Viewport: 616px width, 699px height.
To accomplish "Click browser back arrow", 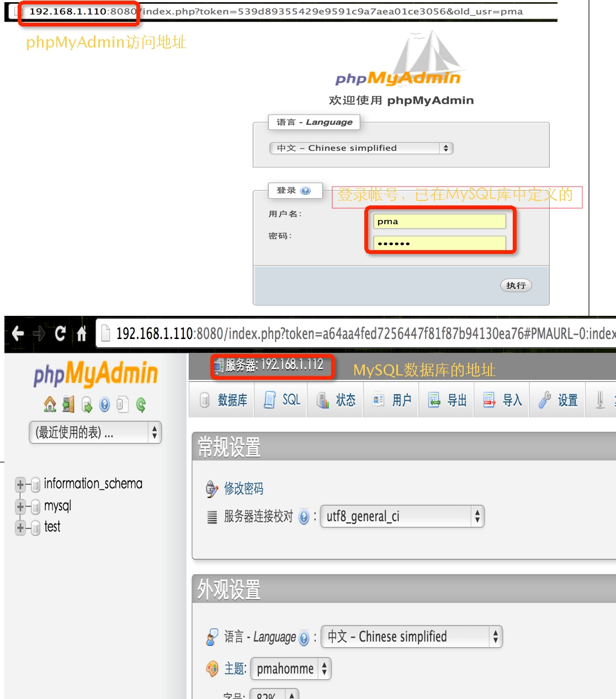I will (18, 333).
